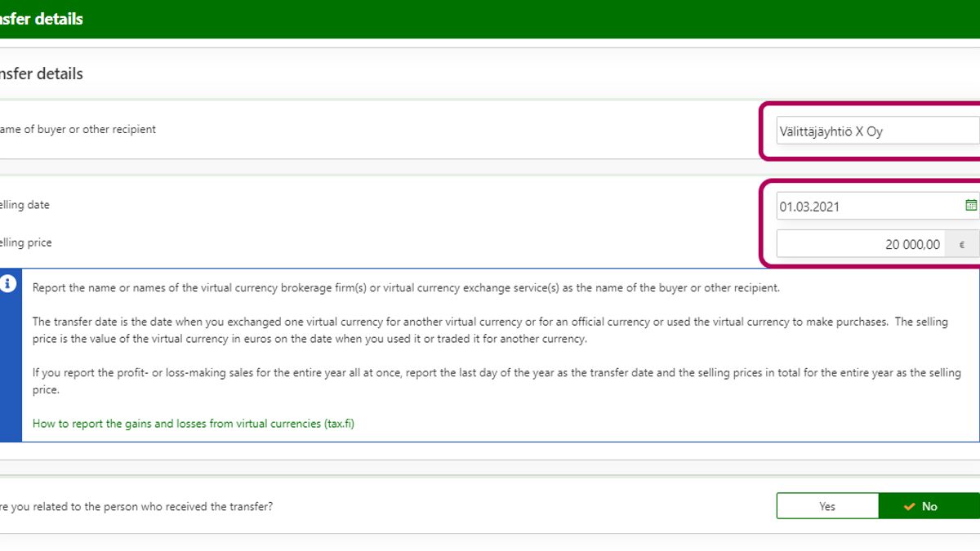Click the selling price field showing 20 000,00

860,244
